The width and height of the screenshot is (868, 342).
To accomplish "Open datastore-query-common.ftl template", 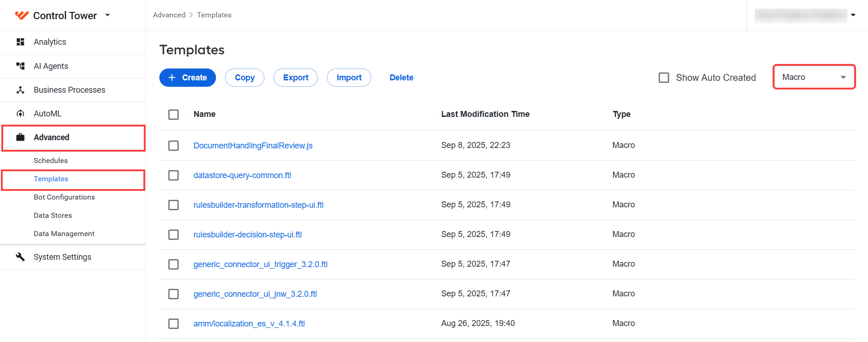I will [x=242, y=175].
